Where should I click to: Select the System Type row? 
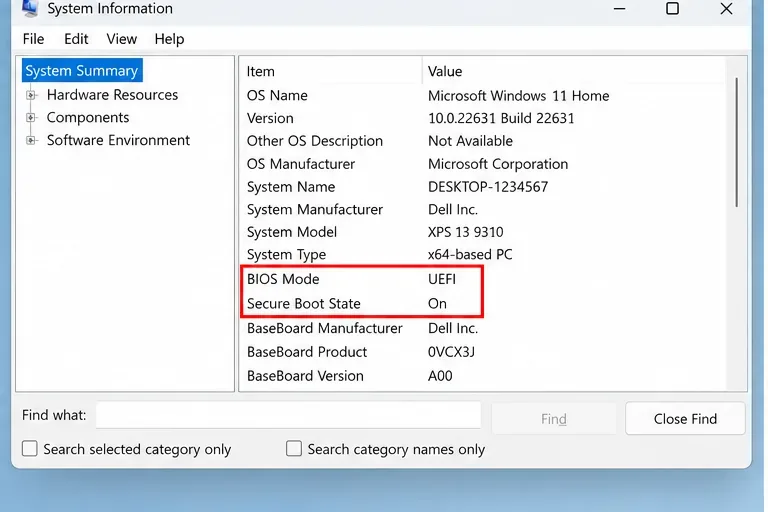[482, 254]
